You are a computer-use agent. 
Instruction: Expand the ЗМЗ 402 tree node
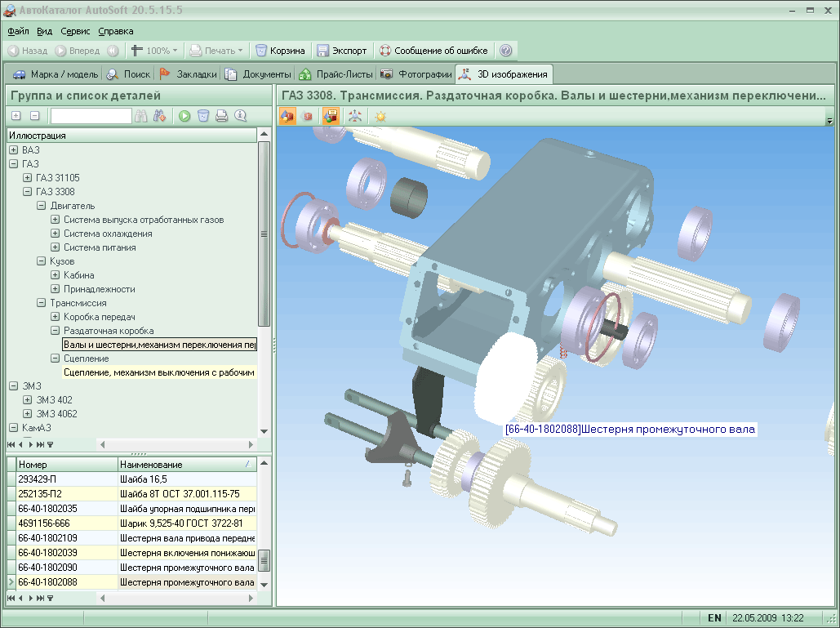(x=28, y=400)
